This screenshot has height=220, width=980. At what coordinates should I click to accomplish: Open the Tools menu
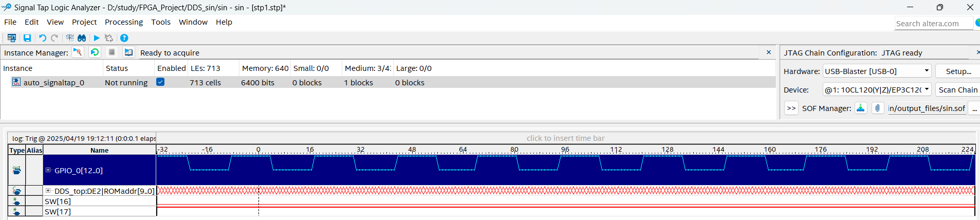pos(161,22)
